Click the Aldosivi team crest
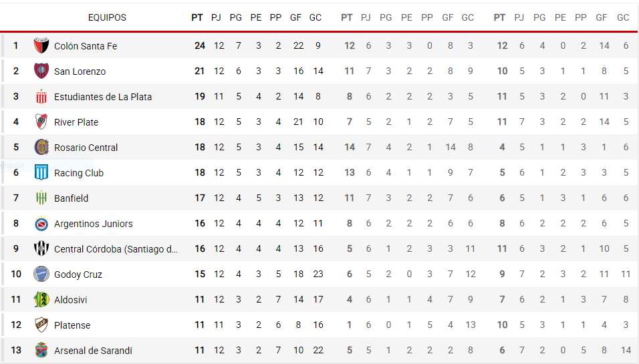 tap(41, 299)
